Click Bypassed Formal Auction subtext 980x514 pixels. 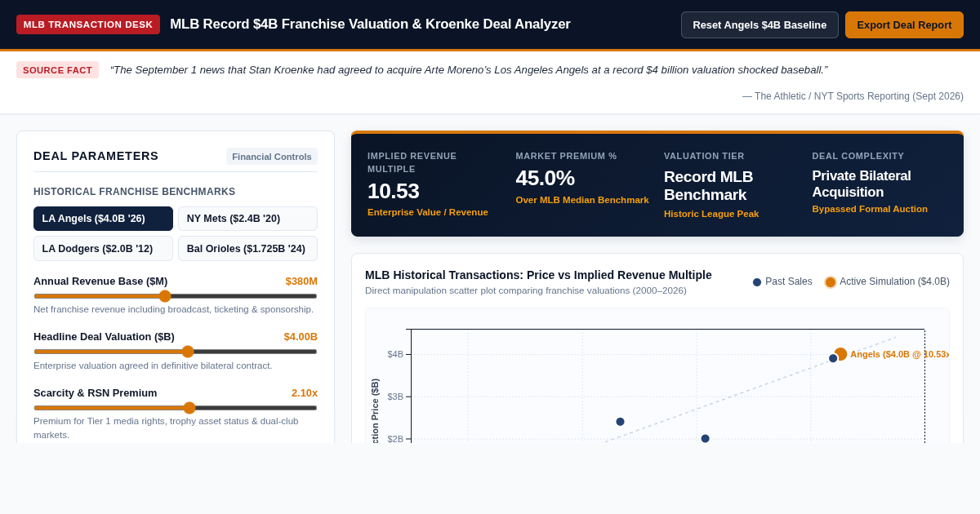pos(870,209)
